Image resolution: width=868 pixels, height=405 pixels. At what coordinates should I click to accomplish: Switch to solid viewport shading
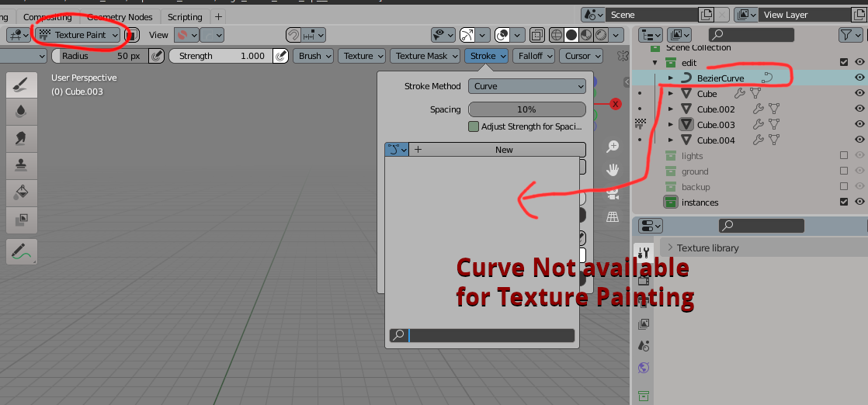click(x=571, y=35)
